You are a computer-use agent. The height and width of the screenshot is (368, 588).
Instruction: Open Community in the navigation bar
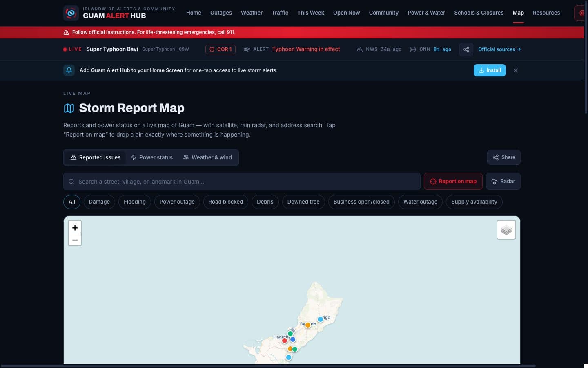(x=384, y=13)
